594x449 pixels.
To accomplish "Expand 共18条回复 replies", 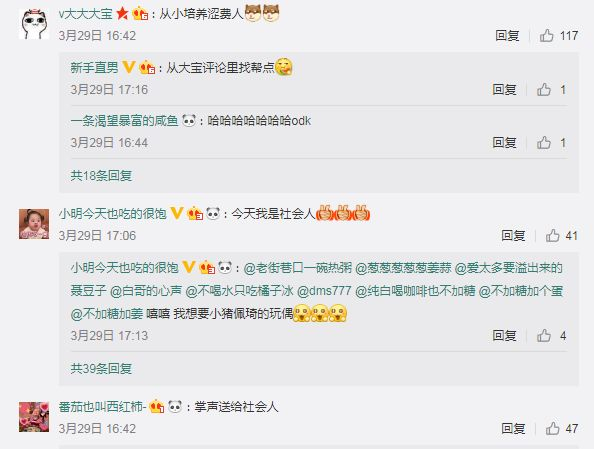I will pos(101,176).
